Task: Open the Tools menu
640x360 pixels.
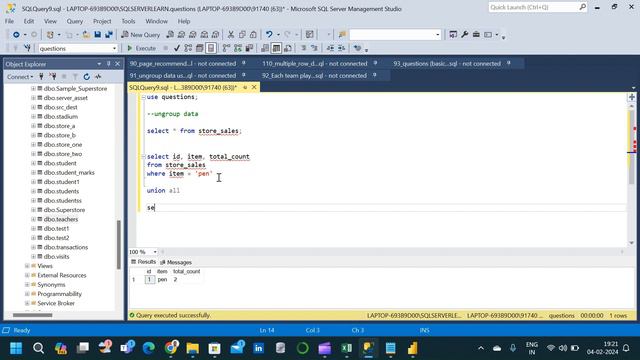Action: coord(128,21)
